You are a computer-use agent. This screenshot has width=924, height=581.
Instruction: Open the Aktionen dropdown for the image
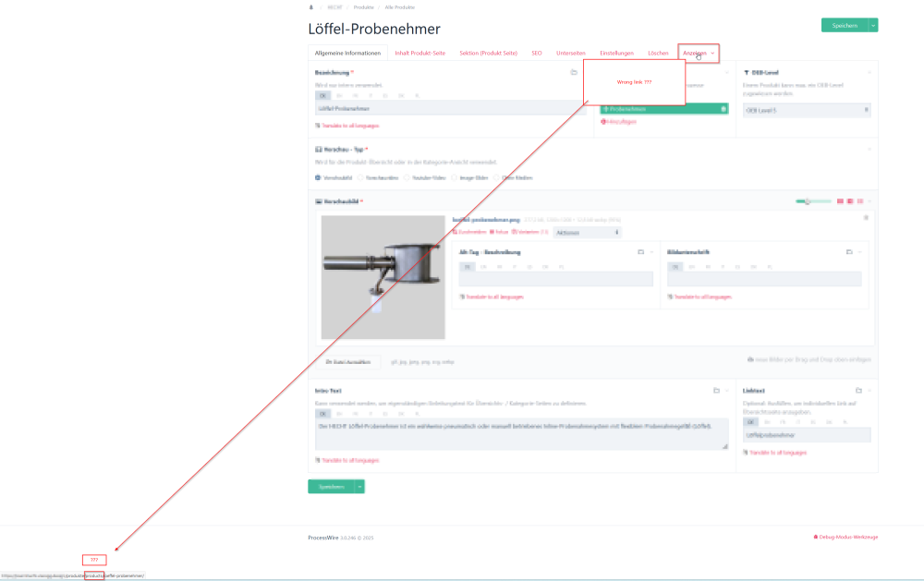click(588, 232)
